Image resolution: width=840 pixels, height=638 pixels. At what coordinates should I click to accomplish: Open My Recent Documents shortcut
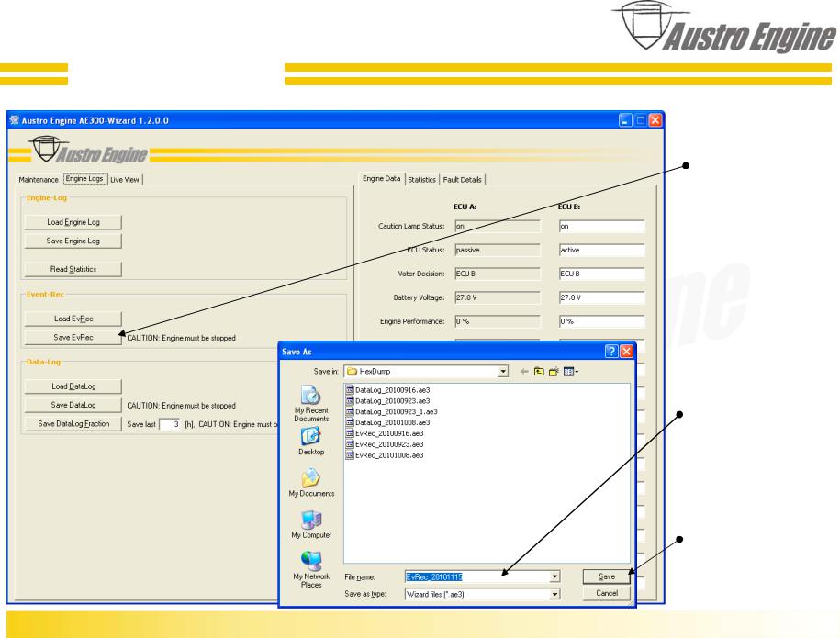tap(310, 403)
